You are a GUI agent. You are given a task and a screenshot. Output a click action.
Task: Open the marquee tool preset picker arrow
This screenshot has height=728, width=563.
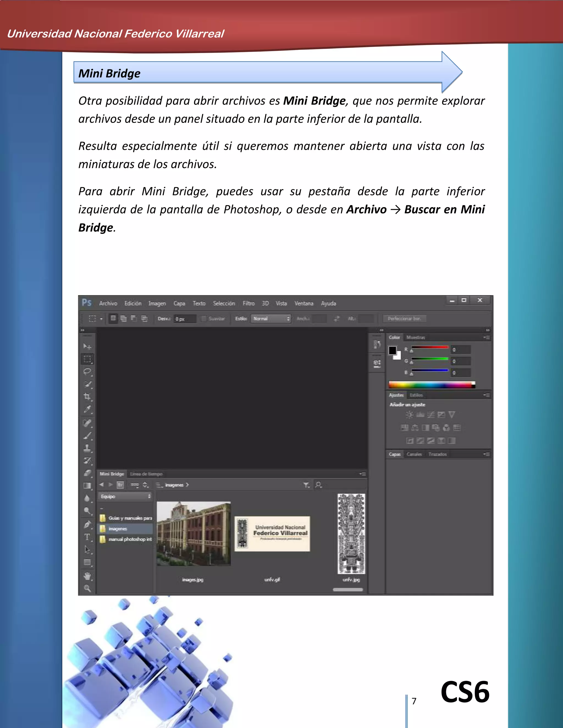tap(101, 319)
